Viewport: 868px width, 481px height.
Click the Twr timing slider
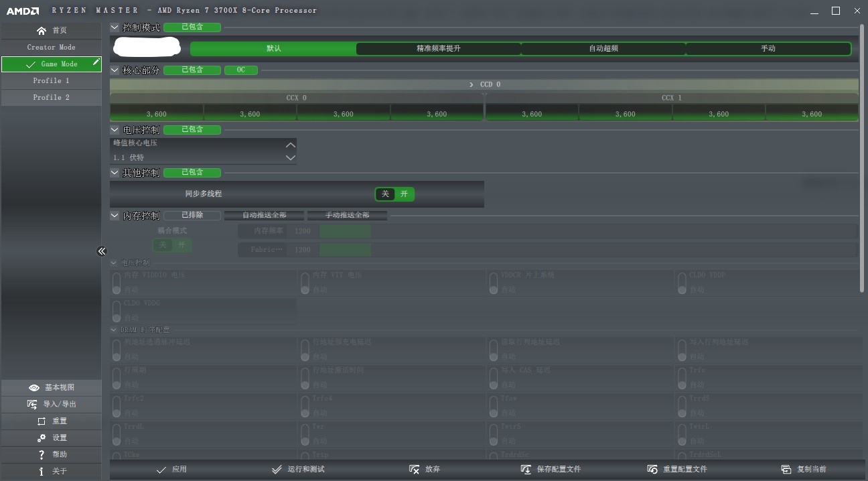(x=305, y=434)
